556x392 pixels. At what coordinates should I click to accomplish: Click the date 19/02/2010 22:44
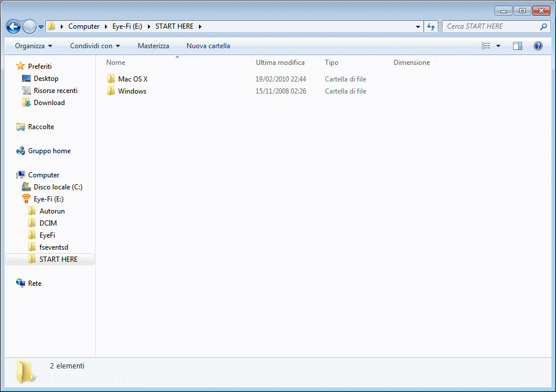(281, 79)
